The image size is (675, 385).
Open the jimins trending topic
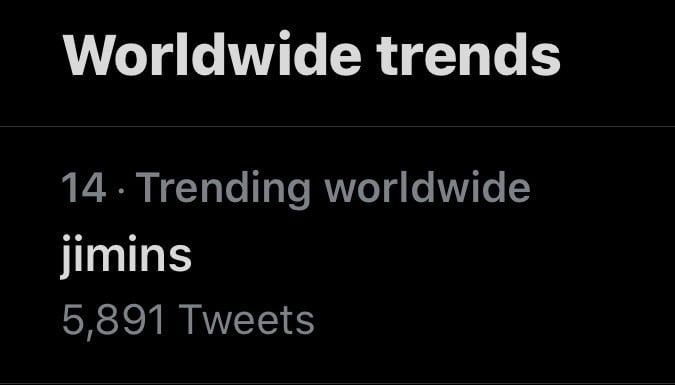(x=126, y=256)
